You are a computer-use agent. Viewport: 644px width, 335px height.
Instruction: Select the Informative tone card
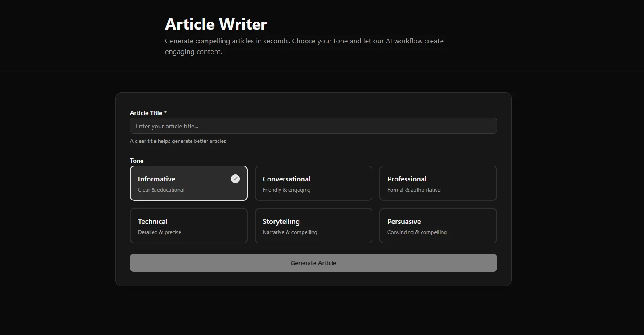[x=189, y=183]
